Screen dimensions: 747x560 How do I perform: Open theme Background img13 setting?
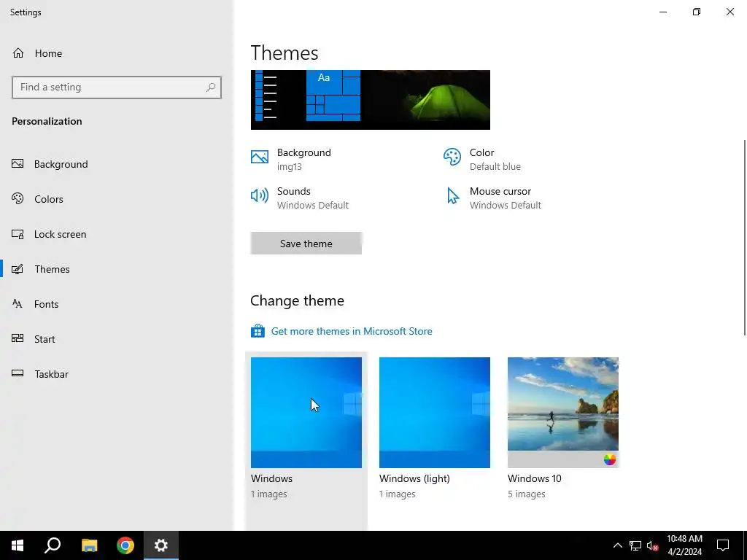click(x=304, y=159)
